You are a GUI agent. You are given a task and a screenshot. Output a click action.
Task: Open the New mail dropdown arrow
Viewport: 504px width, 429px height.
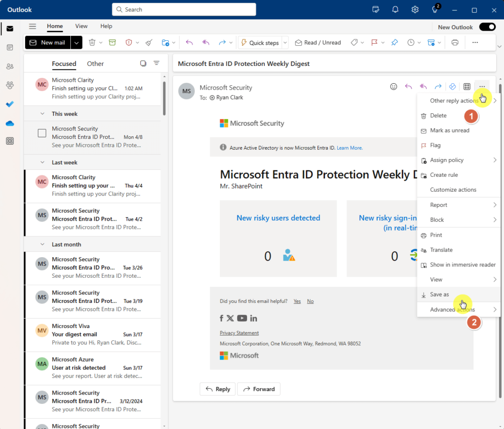pos(76,42)
